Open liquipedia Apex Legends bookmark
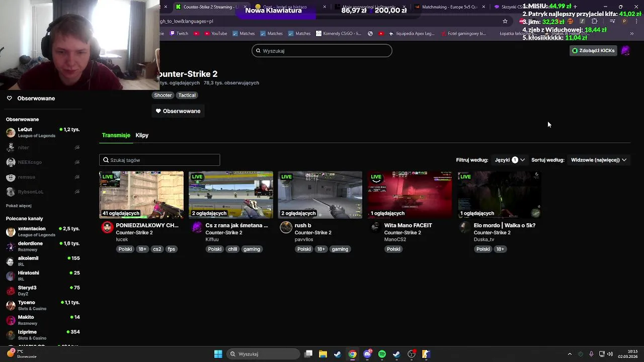 click(411, 34)
